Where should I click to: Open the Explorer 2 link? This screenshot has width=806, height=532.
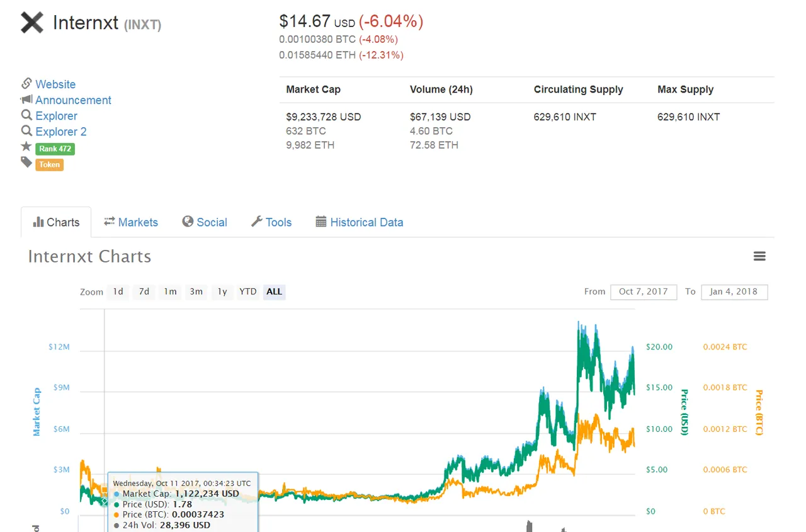(x=61, y=132)
